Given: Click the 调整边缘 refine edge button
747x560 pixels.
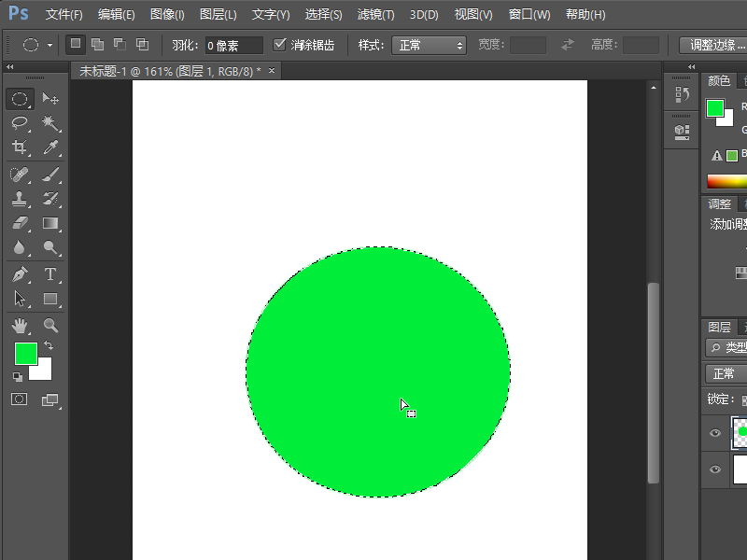Looking at the screenshot, I should click(x=713, y=45).
